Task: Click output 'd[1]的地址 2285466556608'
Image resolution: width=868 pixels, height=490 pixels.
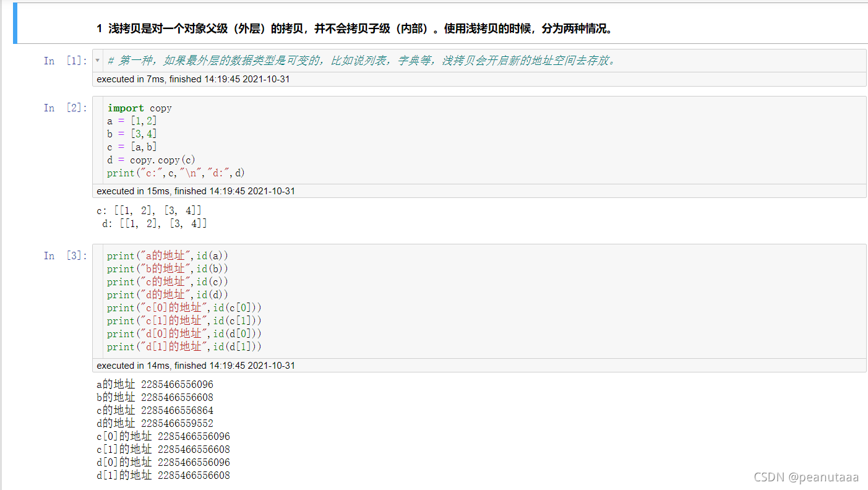Action: click(163, 475)
